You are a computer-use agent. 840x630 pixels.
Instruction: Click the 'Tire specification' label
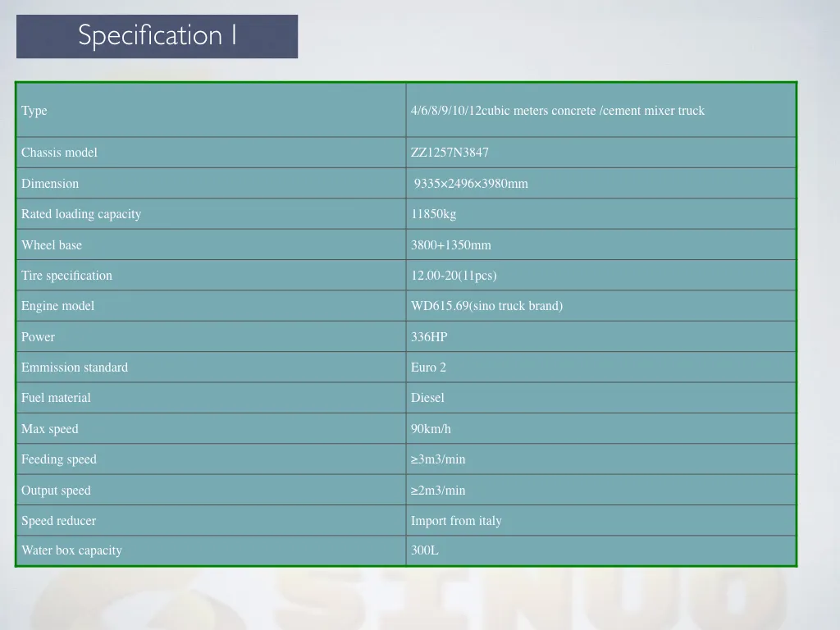coord(67,276)
